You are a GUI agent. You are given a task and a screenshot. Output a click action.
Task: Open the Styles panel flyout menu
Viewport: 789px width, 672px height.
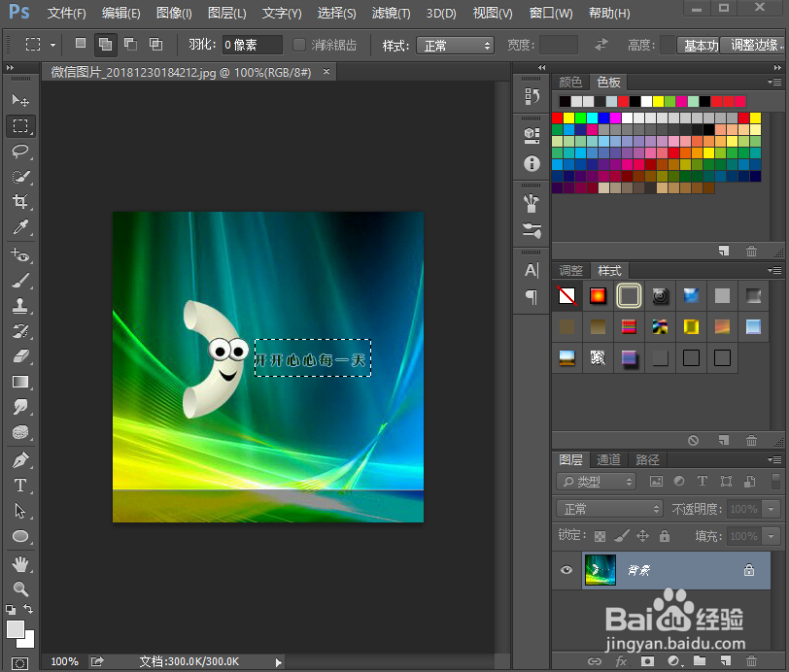775,271
